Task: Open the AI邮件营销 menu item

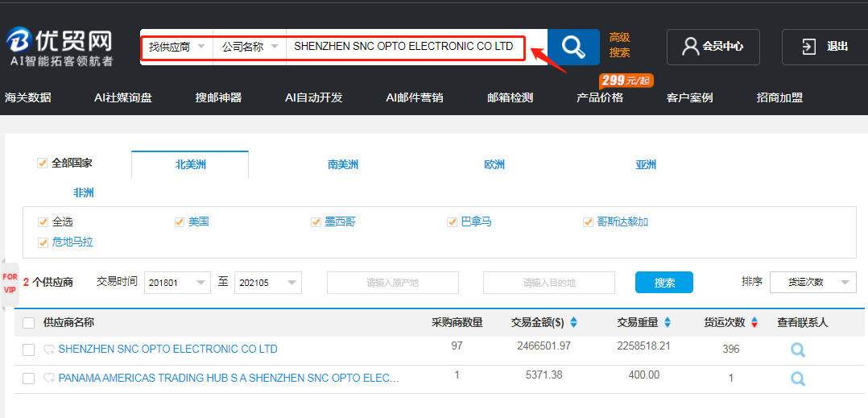Action: click(415, 98)
